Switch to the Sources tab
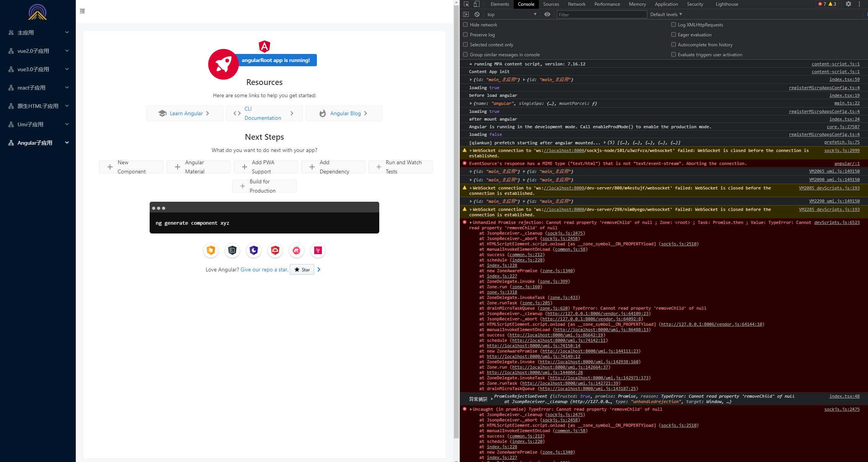This screenshot has height=462, width=868. click(551, 4)
